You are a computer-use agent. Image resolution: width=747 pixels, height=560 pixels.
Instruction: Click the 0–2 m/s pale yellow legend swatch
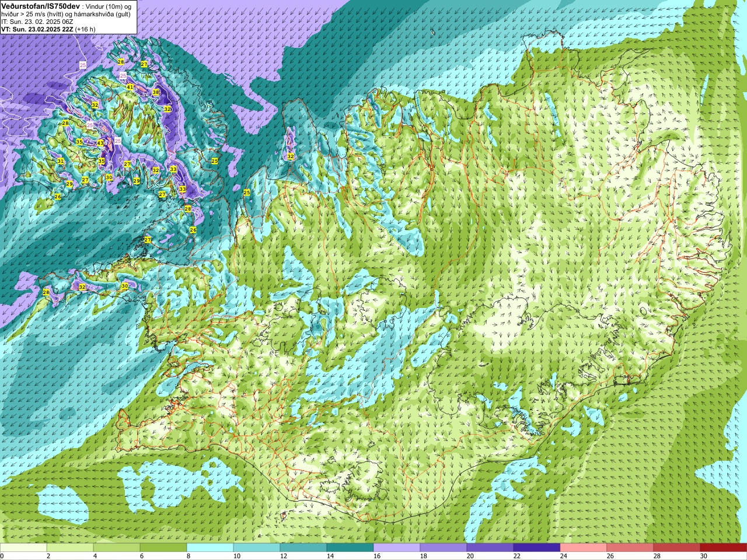pyautogui.click(x=23, y=548)
